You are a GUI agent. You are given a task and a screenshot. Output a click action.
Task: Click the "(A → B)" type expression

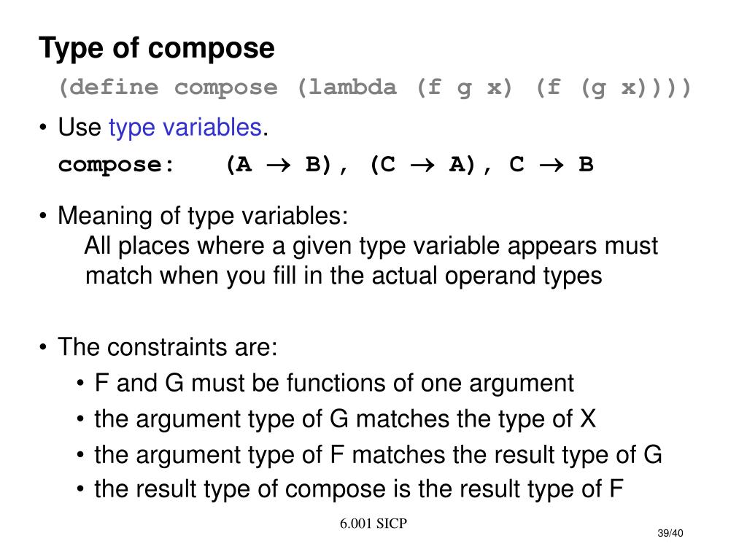click(x=279, y=165)
